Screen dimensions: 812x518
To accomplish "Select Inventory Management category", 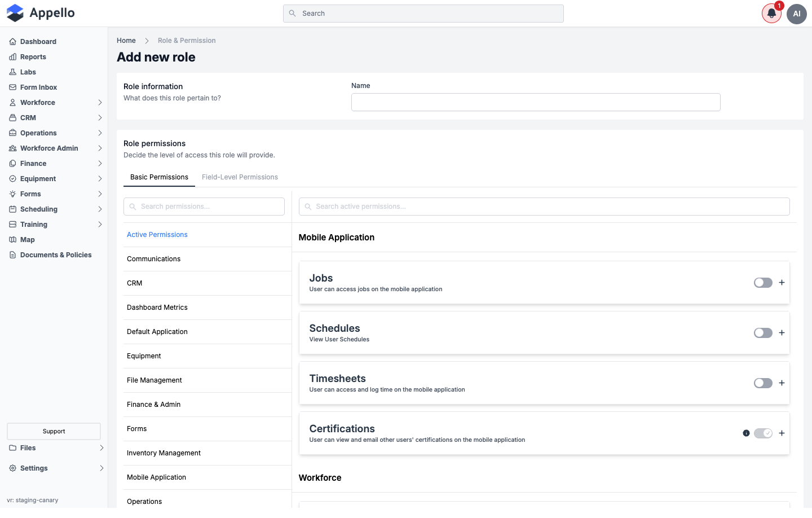I will pos(208,453).
